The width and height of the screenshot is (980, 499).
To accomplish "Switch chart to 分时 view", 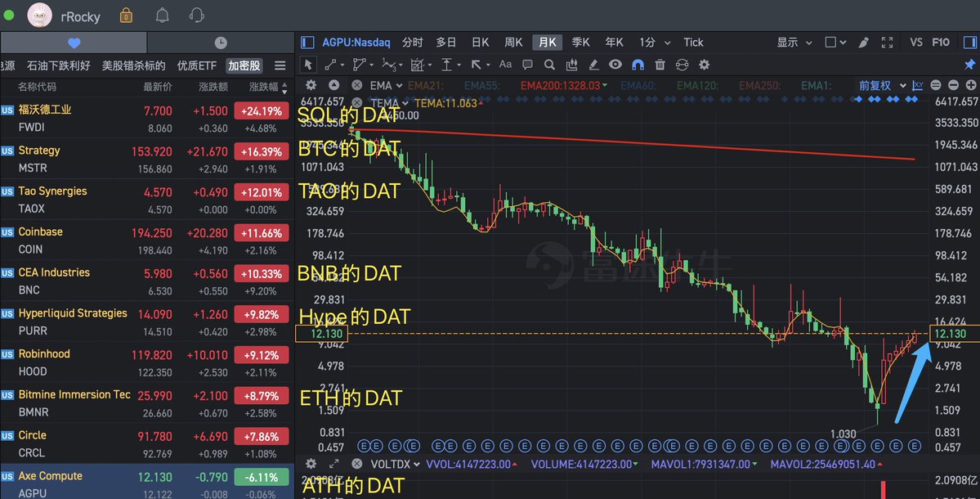I will pos(413,42).
